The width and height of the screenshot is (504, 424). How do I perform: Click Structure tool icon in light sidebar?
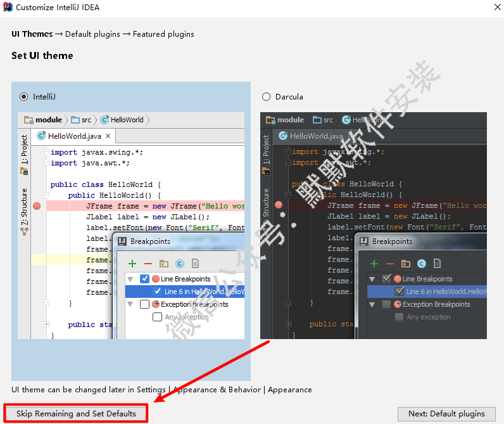click(x=25, y=231)
